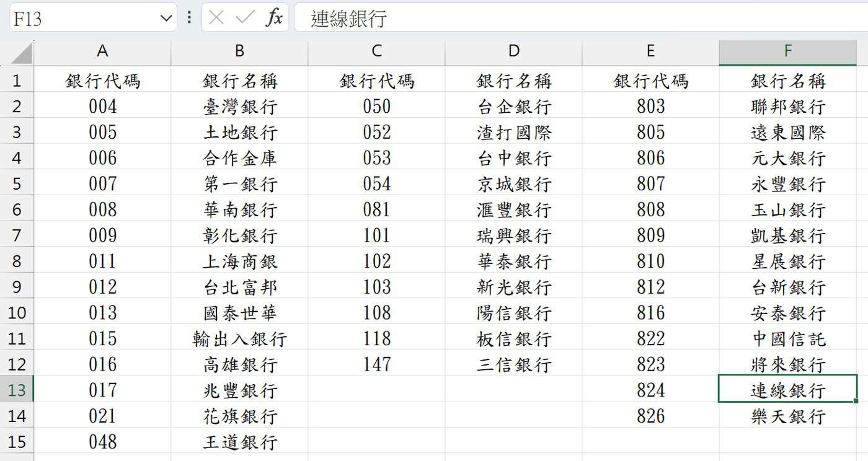Select column D header
868x461 pixels.
[513, 51]
